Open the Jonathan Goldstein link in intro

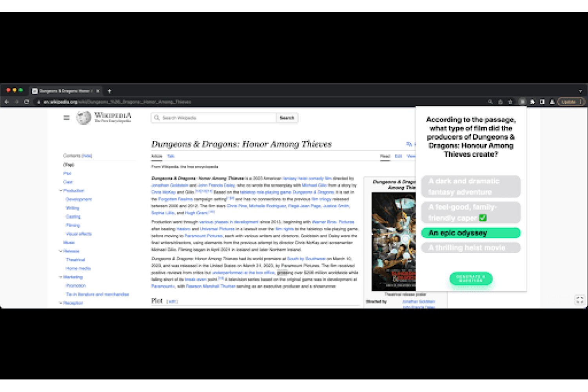pos(170,185)
